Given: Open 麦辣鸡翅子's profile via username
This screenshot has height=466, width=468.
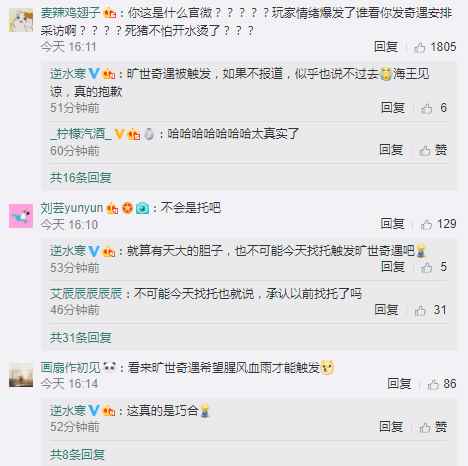Looking at the screenshot, I should pos(70,13).
